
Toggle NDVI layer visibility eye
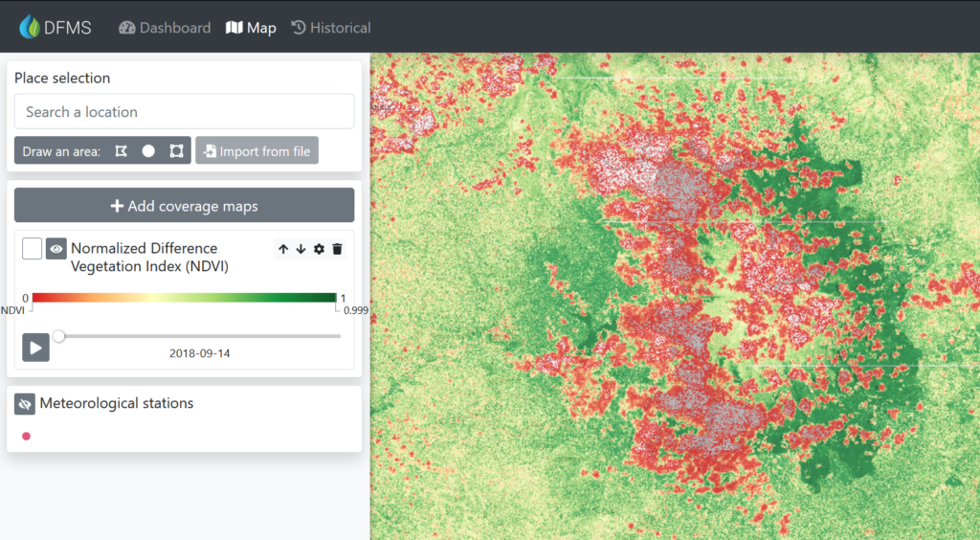click(x=56, y=248)
